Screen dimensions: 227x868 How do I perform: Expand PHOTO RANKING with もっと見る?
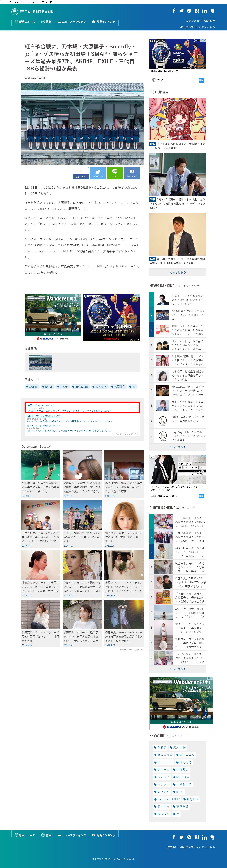pos(178,669)
